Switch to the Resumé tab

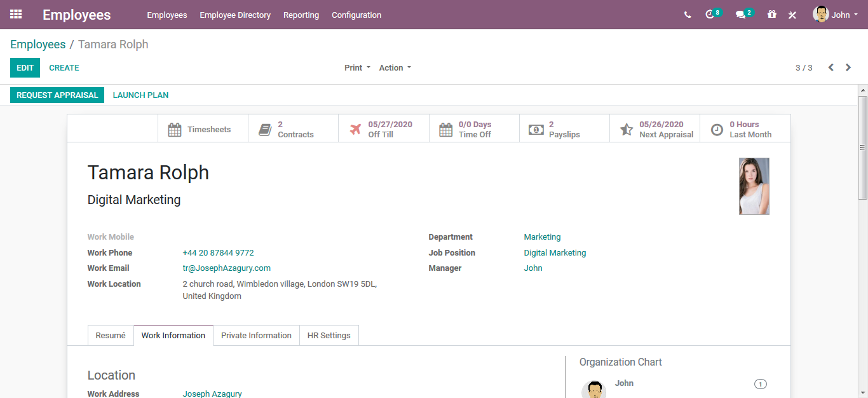(x=111, y=335)
